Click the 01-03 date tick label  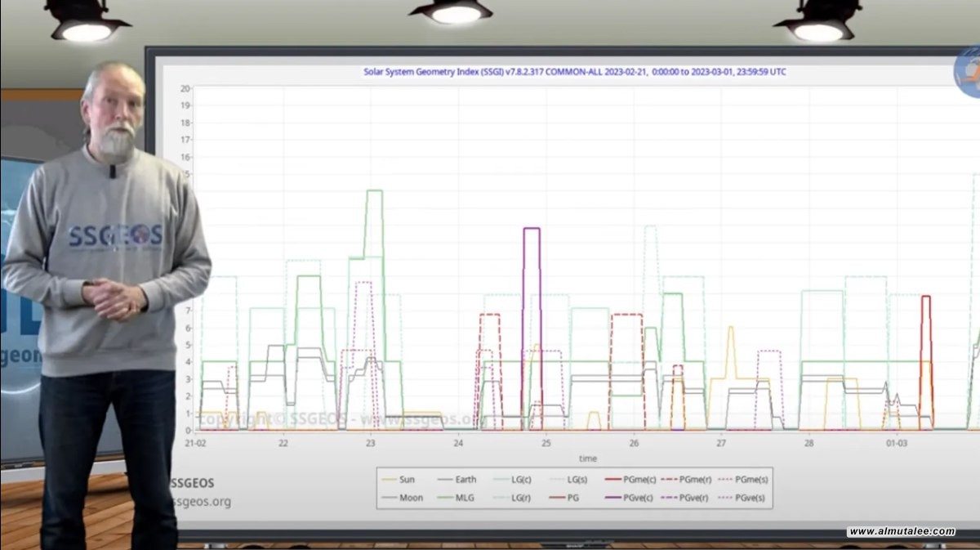click(896, 444)
